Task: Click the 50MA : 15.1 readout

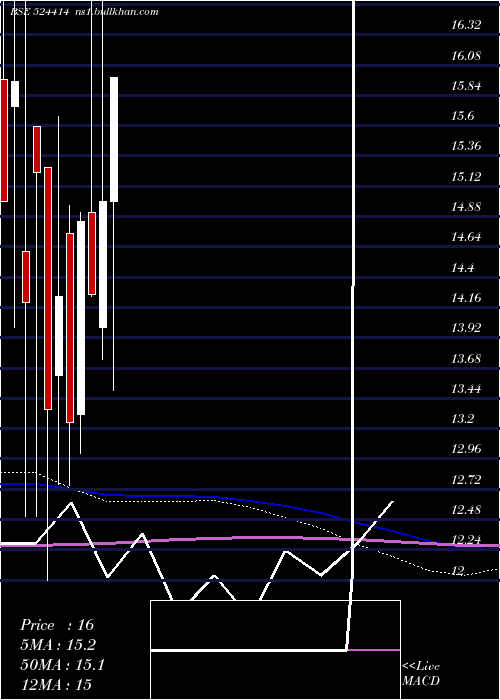Action: (x=62, y=665)
